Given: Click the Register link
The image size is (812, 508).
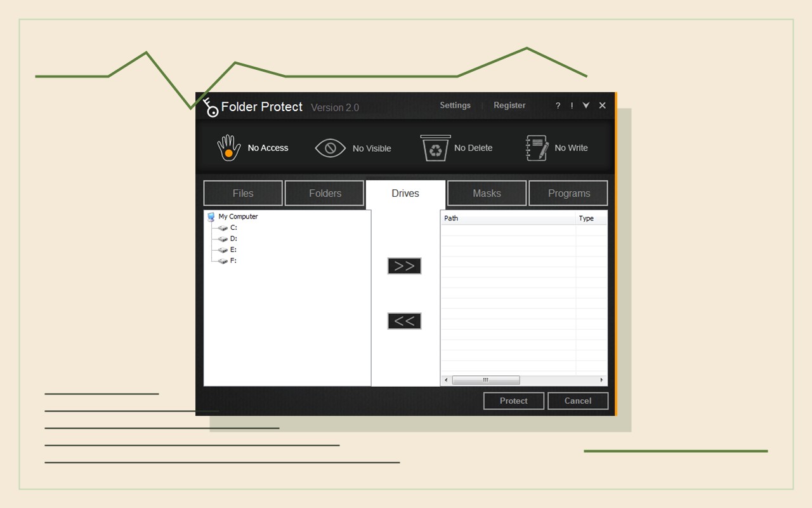Looking at the screenshot, I should pyautogui.click(x=509, y=105).
